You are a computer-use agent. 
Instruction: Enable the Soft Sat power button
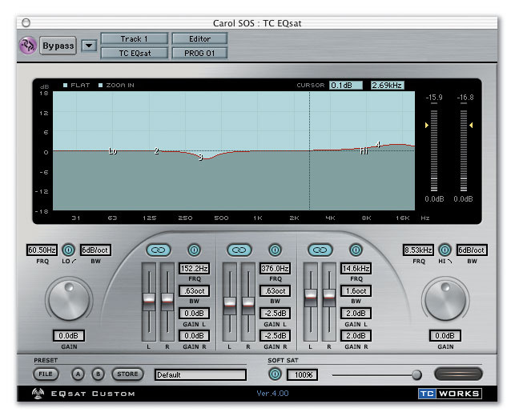click(275, 374)
